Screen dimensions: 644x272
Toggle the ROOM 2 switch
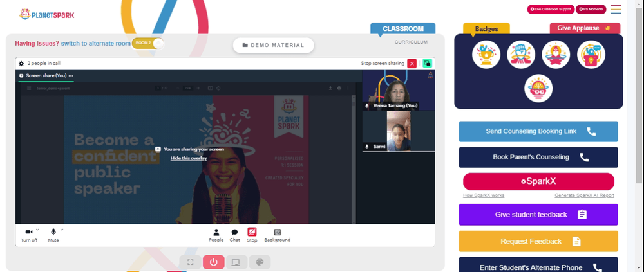(148, 43)
